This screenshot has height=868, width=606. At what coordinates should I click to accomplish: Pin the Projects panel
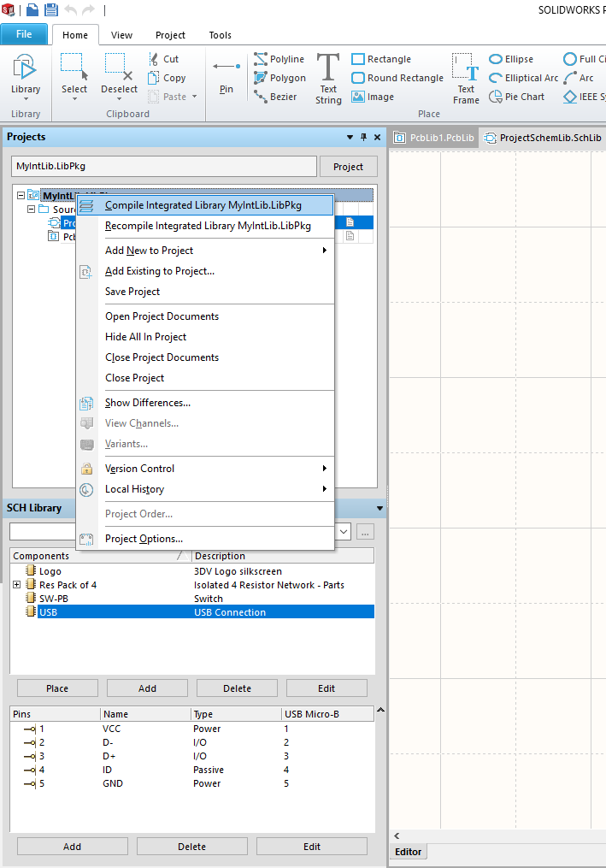[x=363, y=137]
